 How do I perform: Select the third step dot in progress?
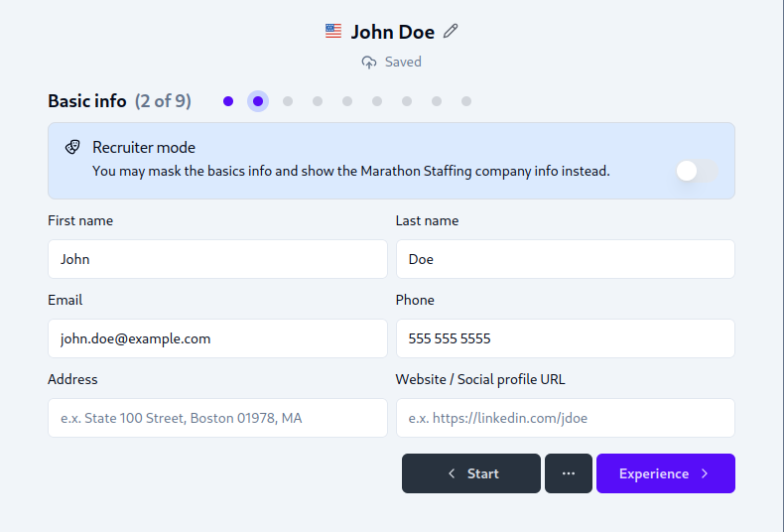click(288, 101)
